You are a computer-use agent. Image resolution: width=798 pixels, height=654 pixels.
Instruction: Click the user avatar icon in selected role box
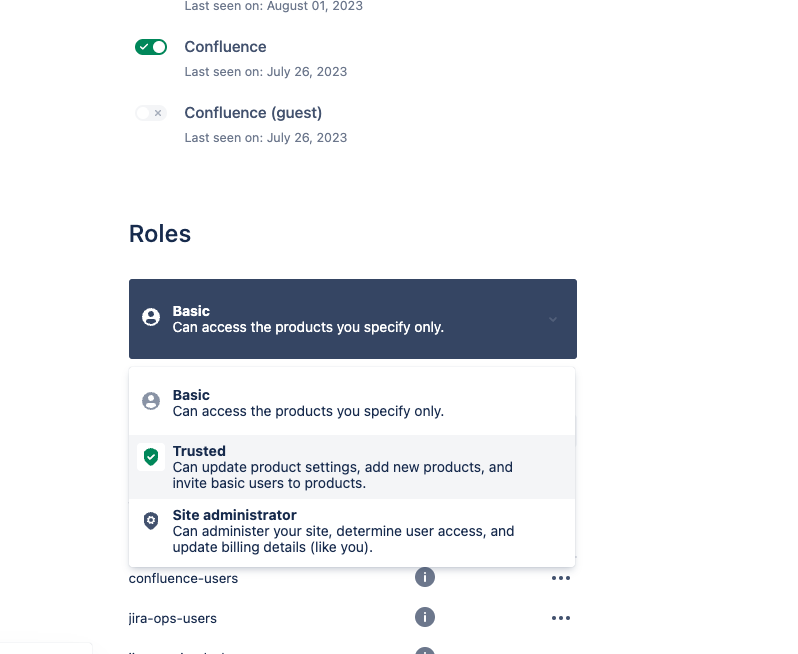[151, 317]
